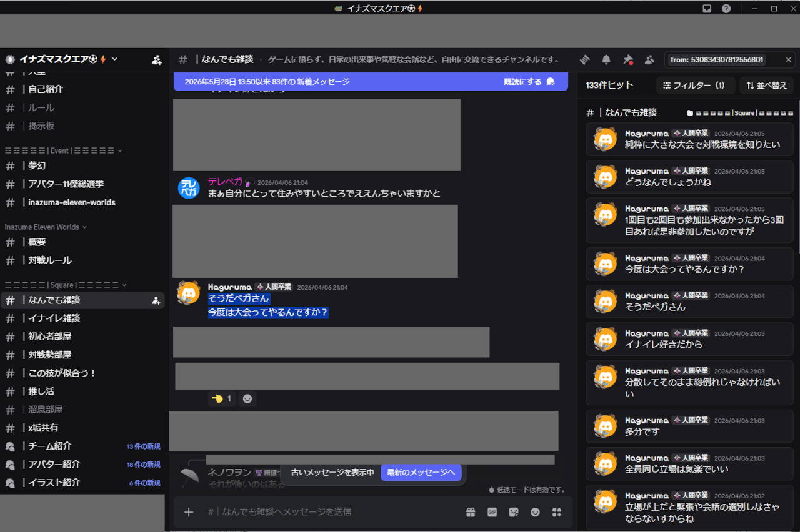Open the アバター11傑総選挙 channel
Viewport: 800px width, 532px height.
click(x=82, y=184)
